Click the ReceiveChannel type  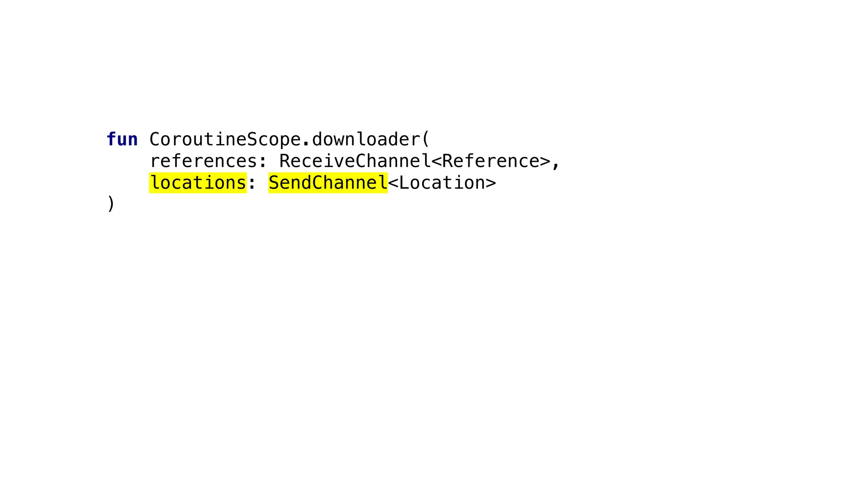coord(355,161)
